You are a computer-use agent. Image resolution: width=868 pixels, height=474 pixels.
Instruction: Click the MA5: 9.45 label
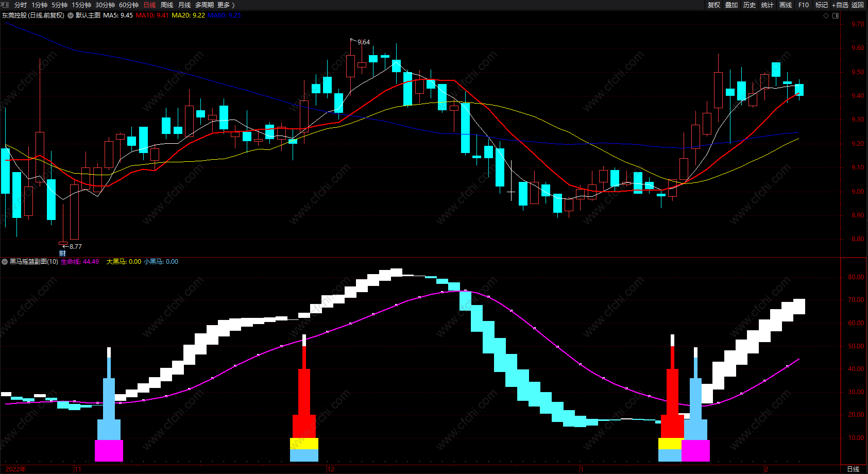tap(118, 15)
